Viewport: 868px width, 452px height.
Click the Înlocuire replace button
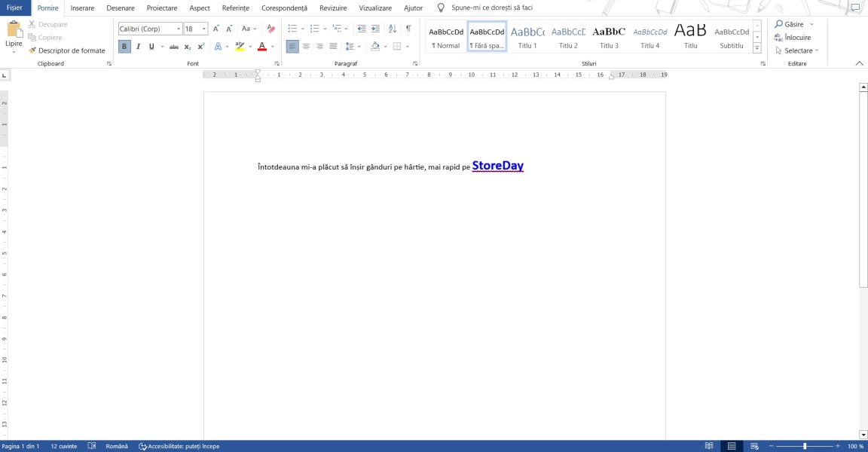tap(793, 38)
